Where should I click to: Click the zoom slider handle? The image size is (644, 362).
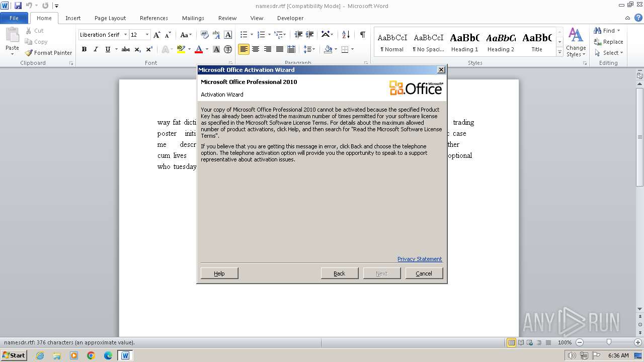609,342
